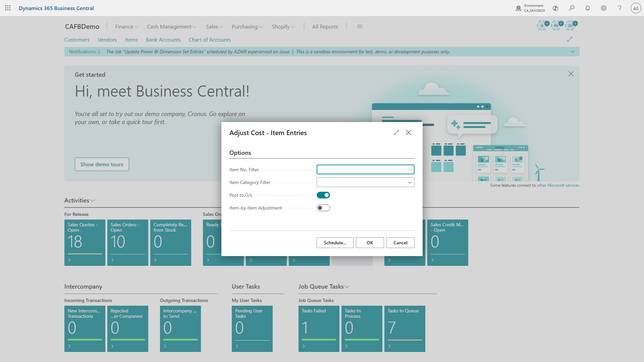The image size is (644, 362).
Task: Open the Purchasing menu
Action: coord(247,26)
